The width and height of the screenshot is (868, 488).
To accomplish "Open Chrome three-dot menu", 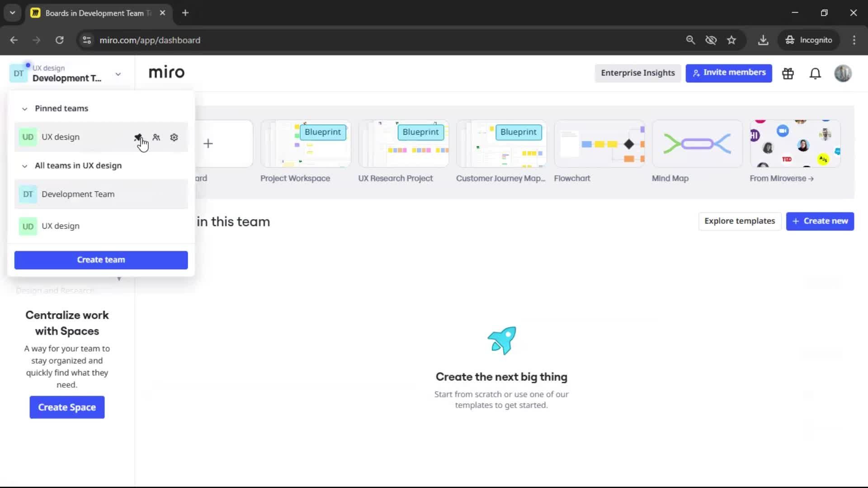I will [x=854, y=40].
